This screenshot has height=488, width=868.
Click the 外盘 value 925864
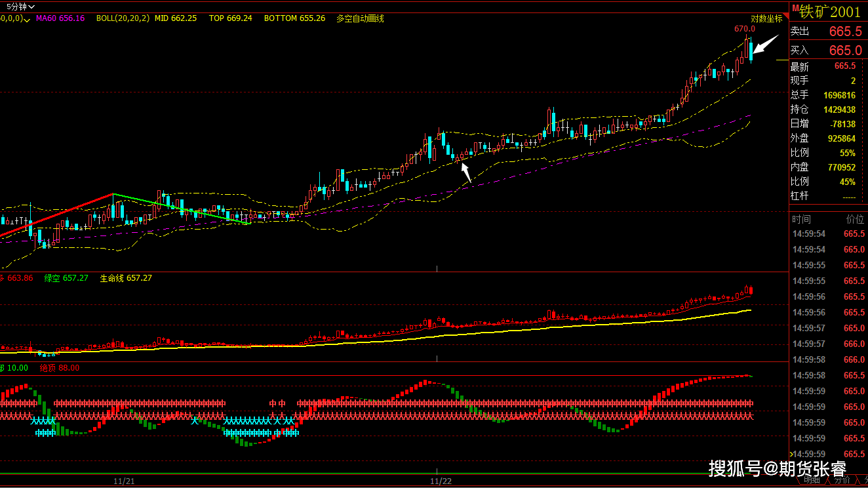click(842, 138)
